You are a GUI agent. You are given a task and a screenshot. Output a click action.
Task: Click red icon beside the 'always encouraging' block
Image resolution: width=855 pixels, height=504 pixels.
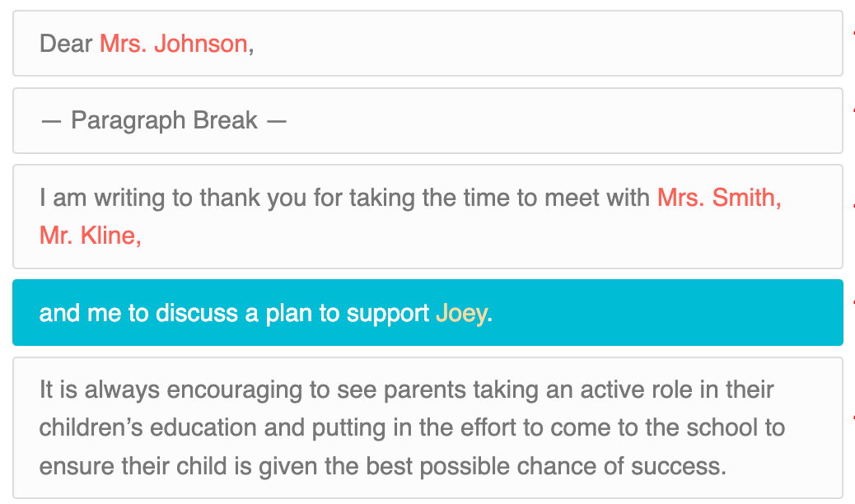[x=853, y=418]
